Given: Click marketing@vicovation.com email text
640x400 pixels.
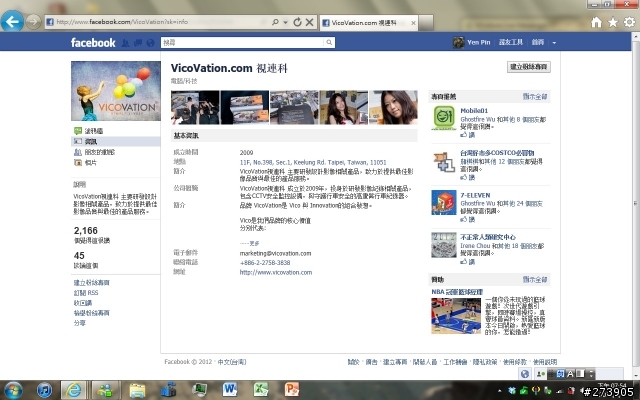Looking at the screenshot, I should [275, 253].
